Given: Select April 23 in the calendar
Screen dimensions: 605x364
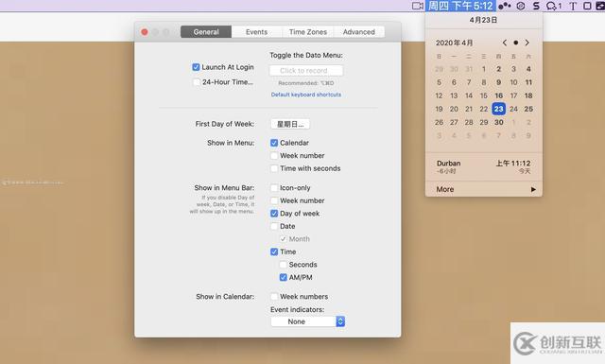Looking at the screenshot, I should point(498,109).
